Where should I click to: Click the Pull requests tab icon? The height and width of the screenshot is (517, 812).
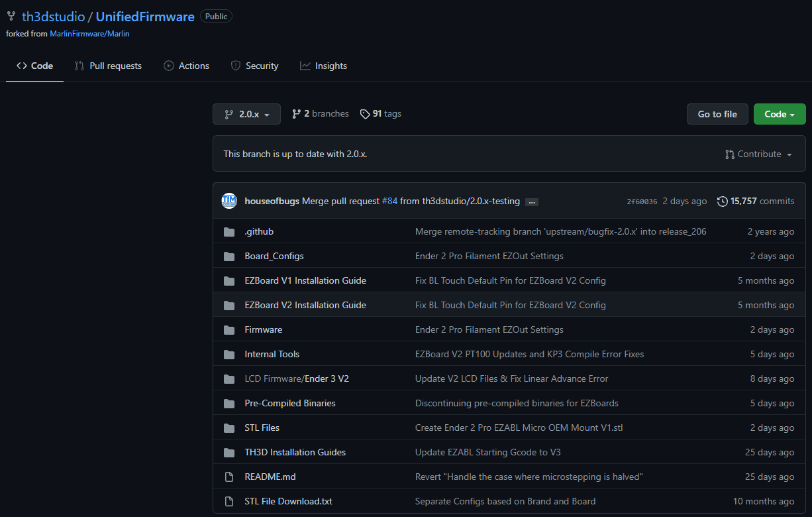(79, 66)
